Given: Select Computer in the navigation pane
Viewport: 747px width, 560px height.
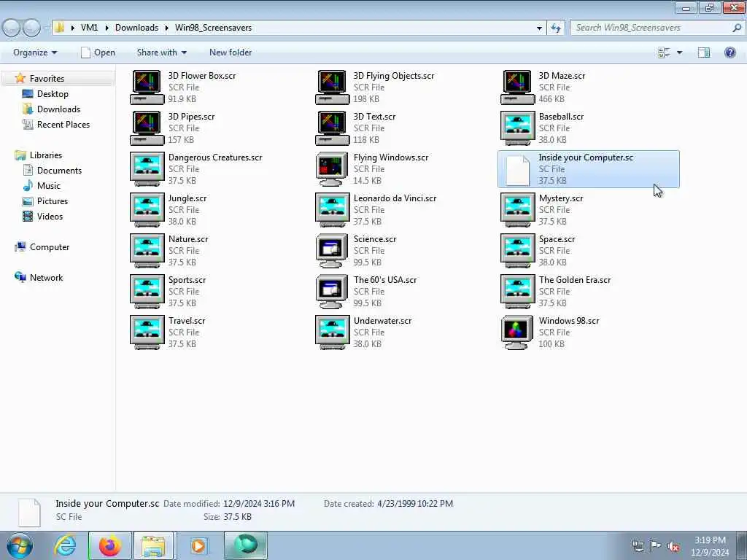Looking at the screenshot, I should (50, 247).
